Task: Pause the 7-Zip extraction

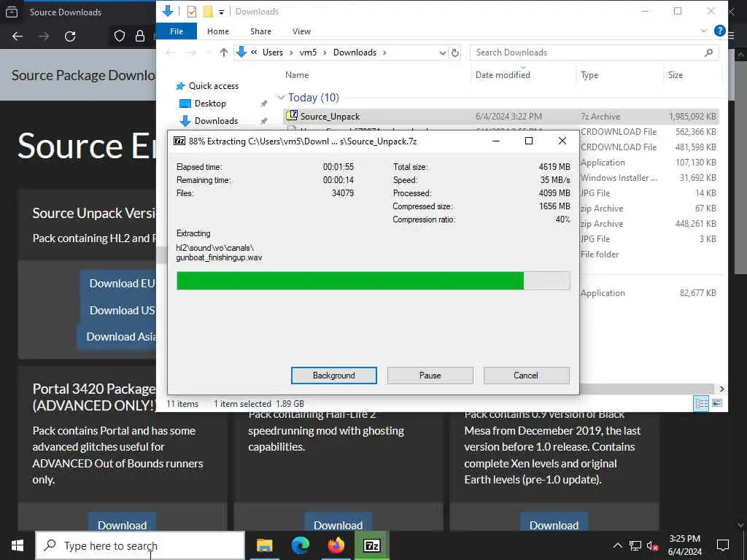Action: 430,376
